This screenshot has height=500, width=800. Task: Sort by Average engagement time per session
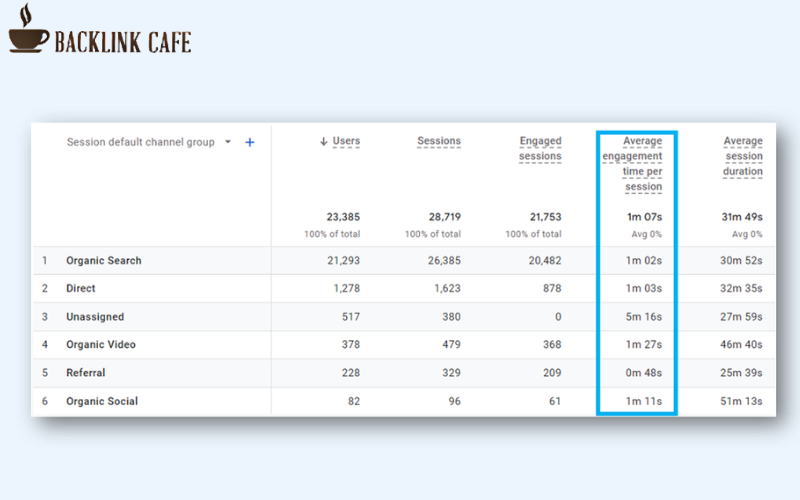point(632,164)
